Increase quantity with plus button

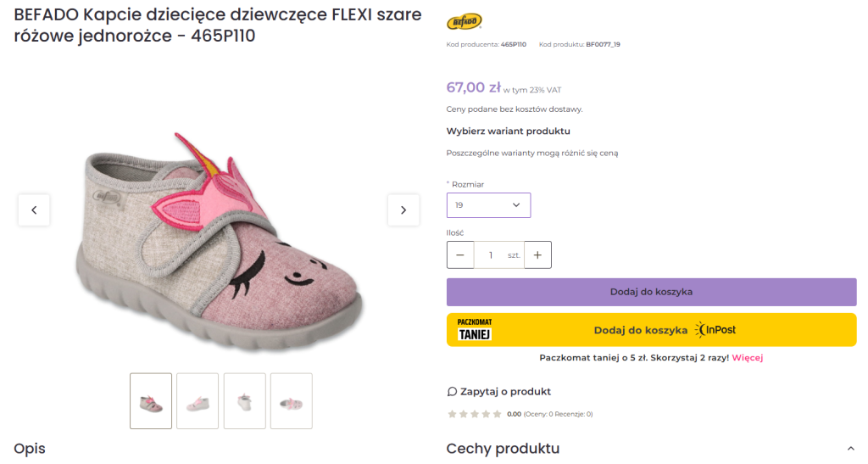(x=537, y=254)
